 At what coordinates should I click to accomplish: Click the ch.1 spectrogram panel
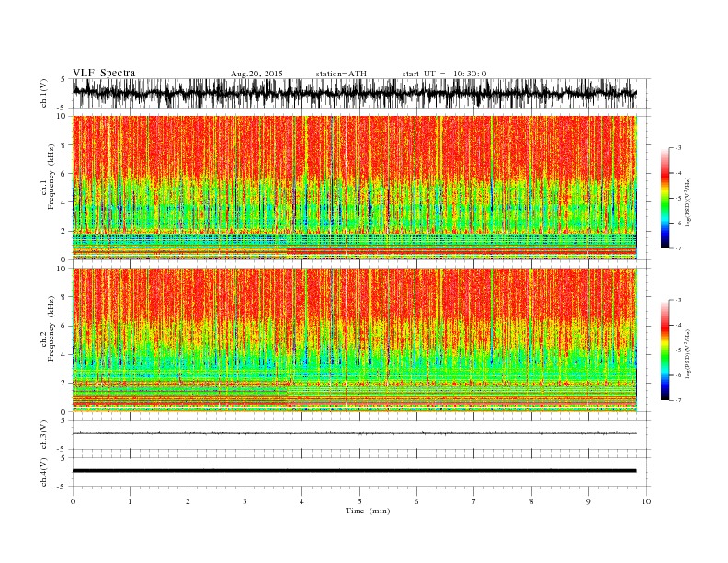point(354,188)
